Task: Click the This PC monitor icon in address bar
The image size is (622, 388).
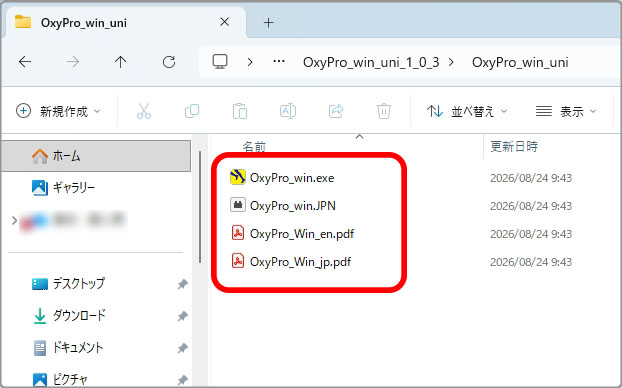Action: (x=220, y=62)
